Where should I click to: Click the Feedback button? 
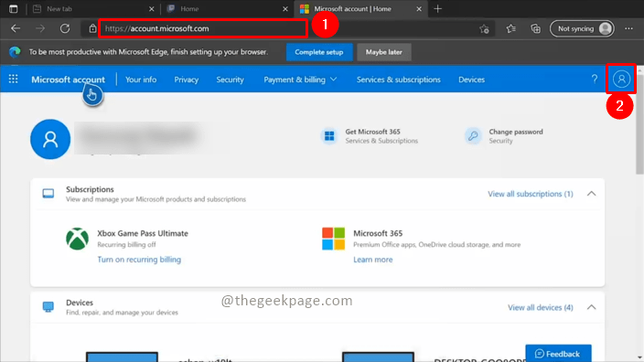[x=558, y=354]
